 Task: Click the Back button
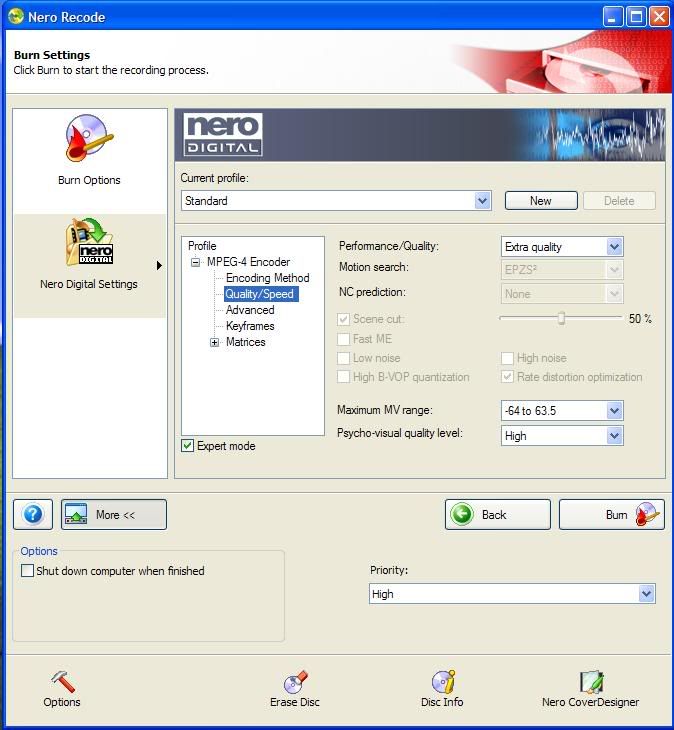(x=498, y=514)
